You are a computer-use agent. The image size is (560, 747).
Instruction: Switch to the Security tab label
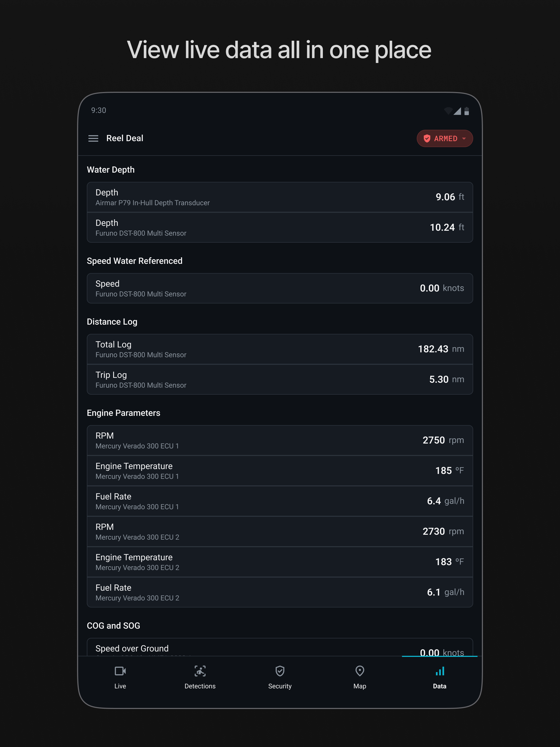click(280, 686)
